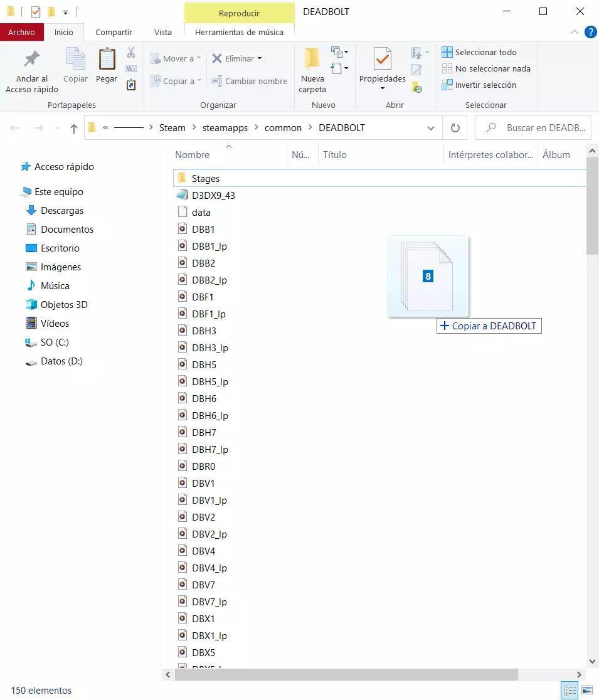Viewport: 599px width, 700px height.
Task: Navigate to common in breadcrumb
Action: [283, 128]
